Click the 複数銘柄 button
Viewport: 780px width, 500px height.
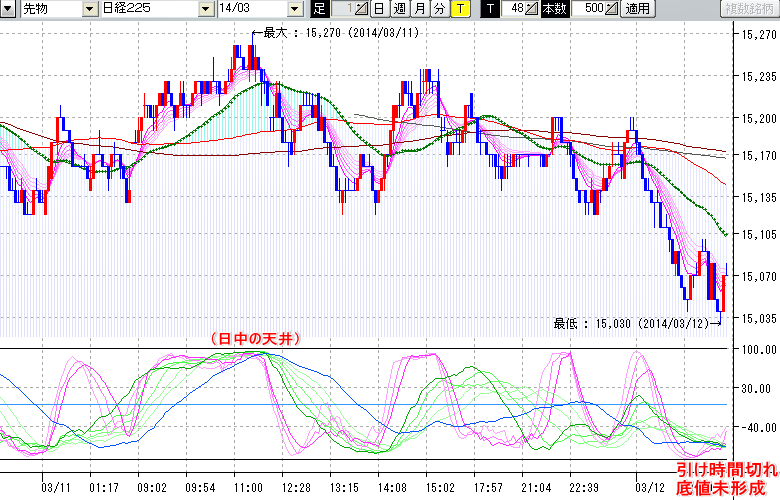coord(747,9)
